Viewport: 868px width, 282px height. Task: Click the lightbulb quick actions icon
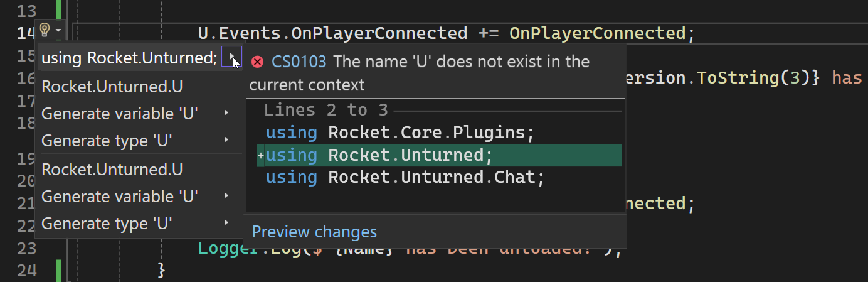pos(45,30)
